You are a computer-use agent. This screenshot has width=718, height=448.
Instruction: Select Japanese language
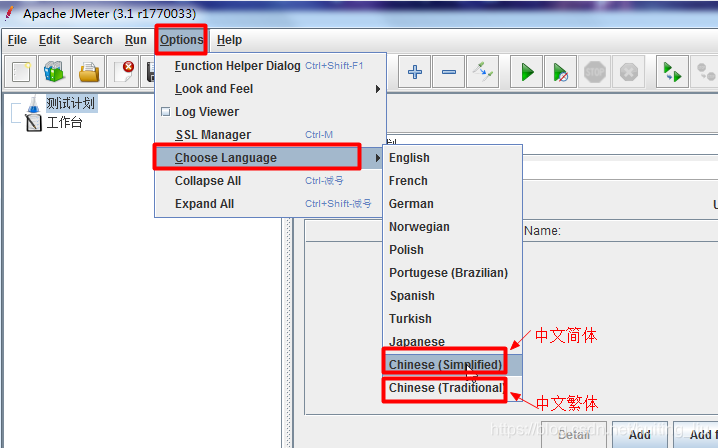[x=452, y=341]
